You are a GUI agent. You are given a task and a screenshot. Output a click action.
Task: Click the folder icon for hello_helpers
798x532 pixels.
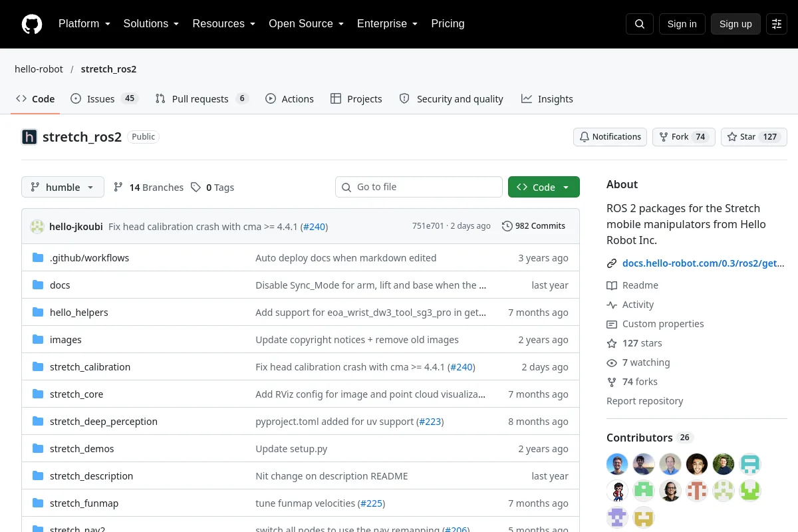point(38,312)
